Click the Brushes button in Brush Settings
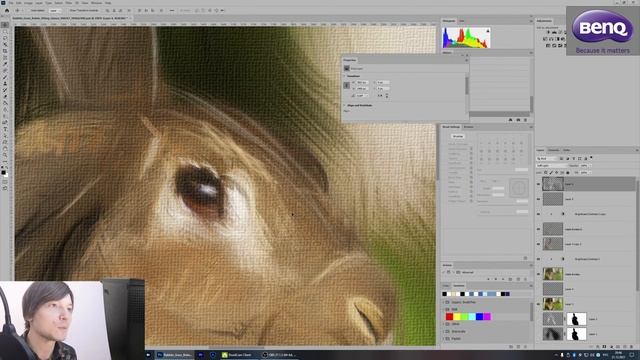Image resolution: width=640 pixels, height=360 pixels. click(458, 136)
